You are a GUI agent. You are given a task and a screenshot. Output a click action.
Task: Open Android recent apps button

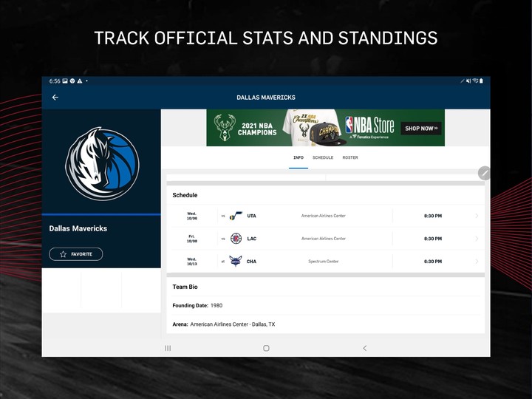pos(168,348)
